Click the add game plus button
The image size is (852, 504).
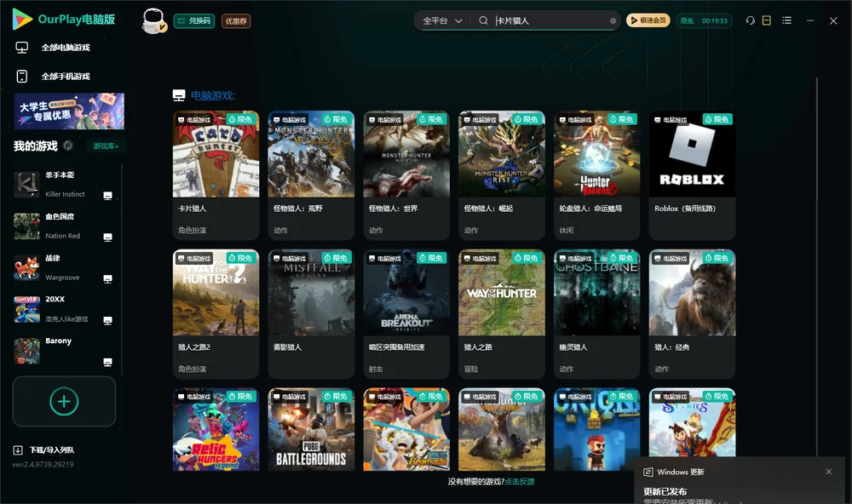[64, 401]
